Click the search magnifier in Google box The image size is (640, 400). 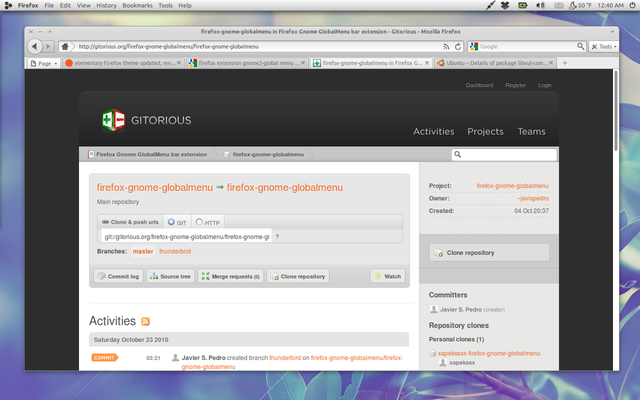pos(580,46)
